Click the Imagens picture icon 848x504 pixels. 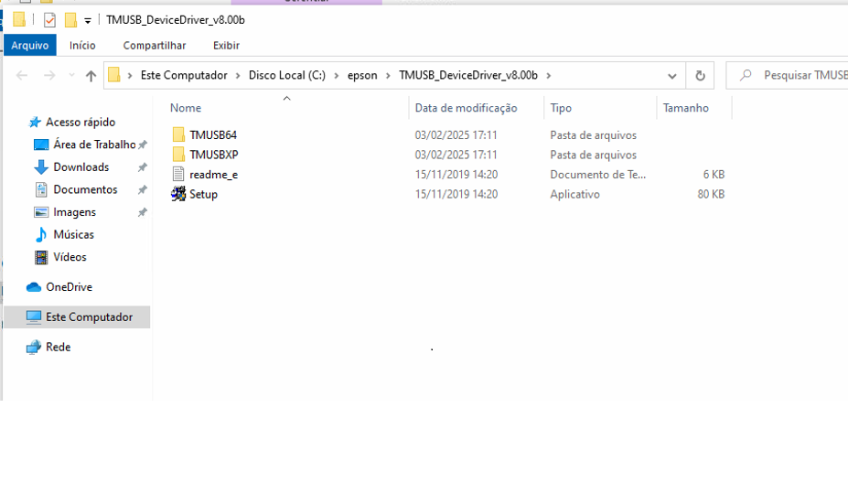point(41,212)
